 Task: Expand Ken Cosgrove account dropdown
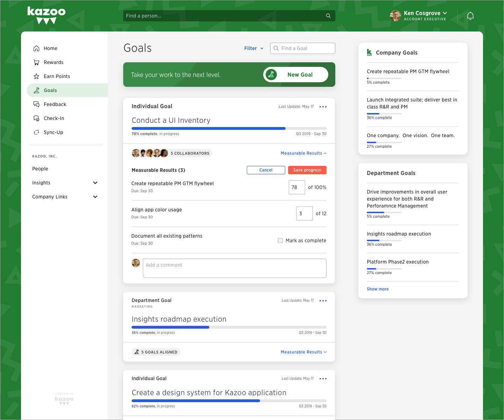click(445, 13)
